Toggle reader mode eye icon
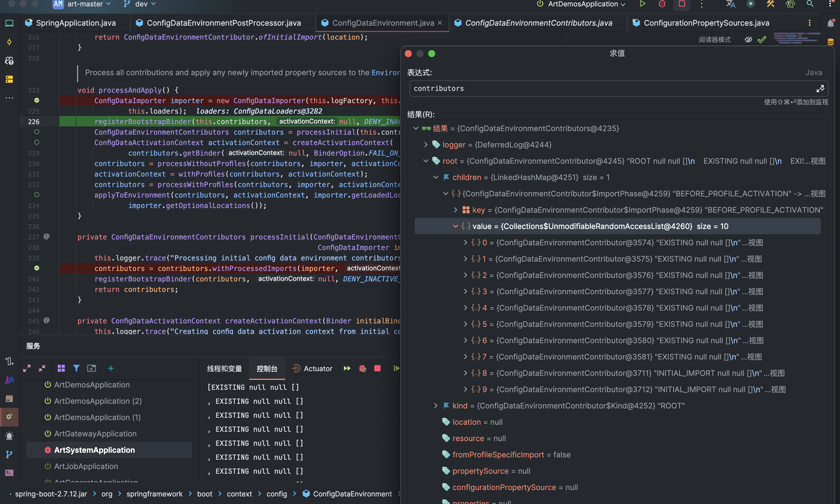 pos(748,40)
